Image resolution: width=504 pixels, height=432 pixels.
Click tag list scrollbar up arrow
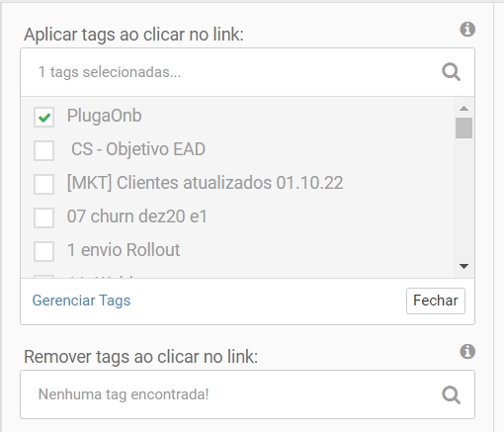tap(463, 109)
